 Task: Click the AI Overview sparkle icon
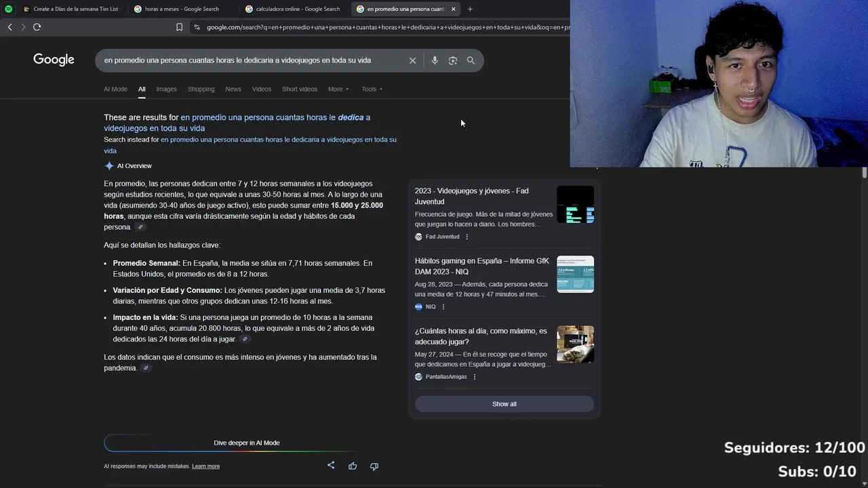tap(109, 166)
